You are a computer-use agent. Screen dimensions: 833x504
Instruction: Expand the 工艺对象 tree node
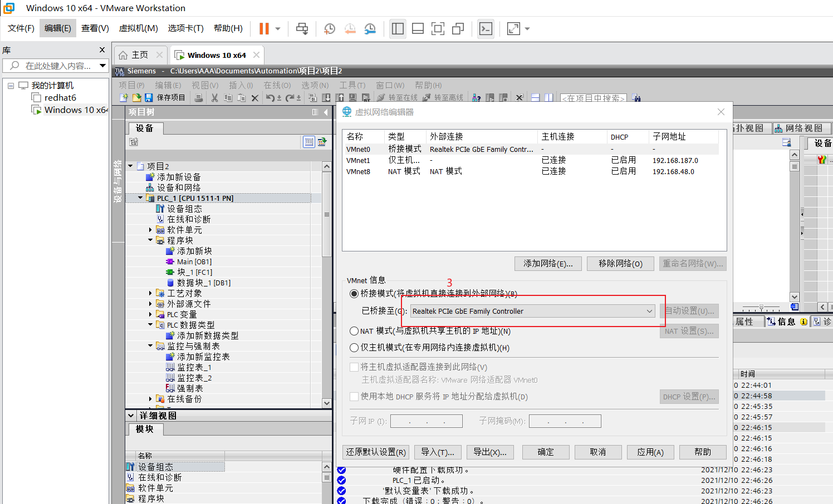(x=150, y=293)
